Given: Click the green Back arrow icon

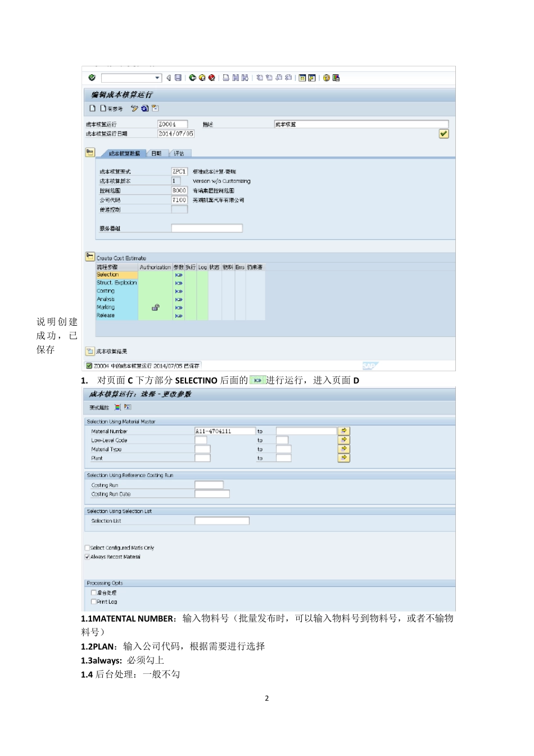Looking at the screenshot, I should [192, 78].
